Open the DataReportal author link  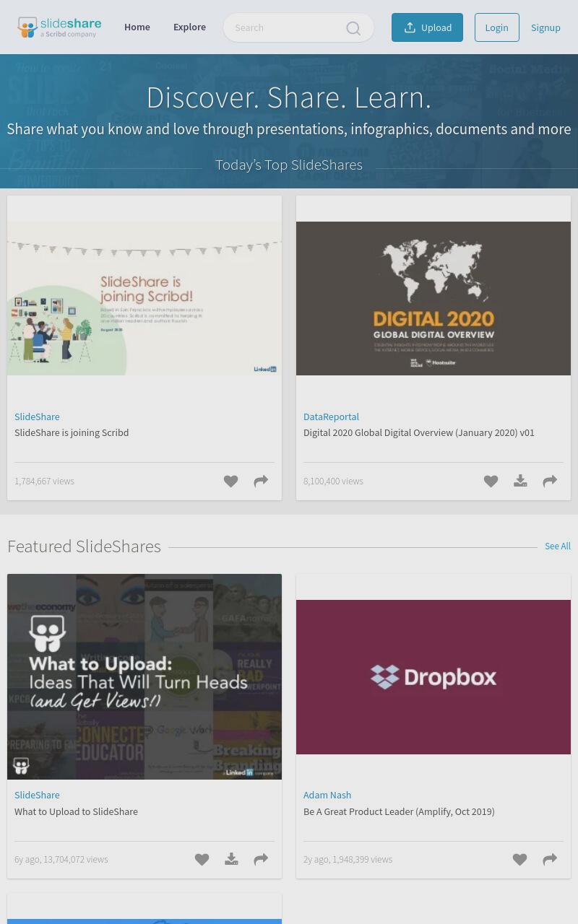[331, 417]
